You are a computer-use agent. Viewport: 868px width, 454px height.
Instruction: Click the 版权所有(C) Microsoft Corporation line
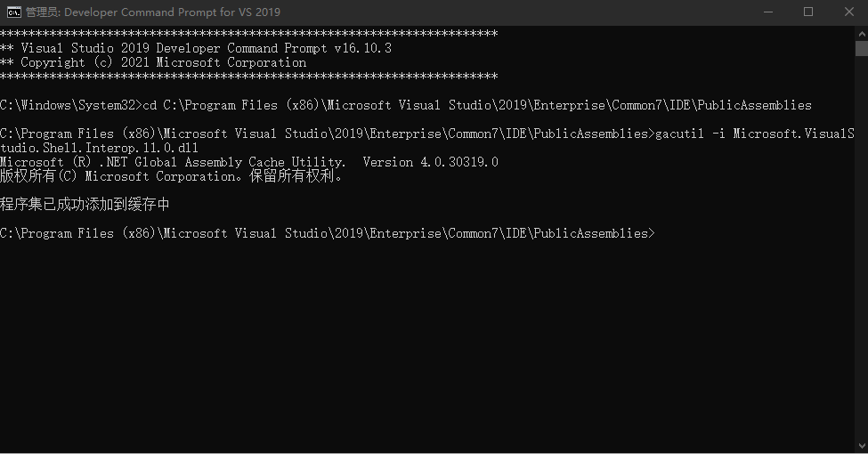[x=171, y=176]
